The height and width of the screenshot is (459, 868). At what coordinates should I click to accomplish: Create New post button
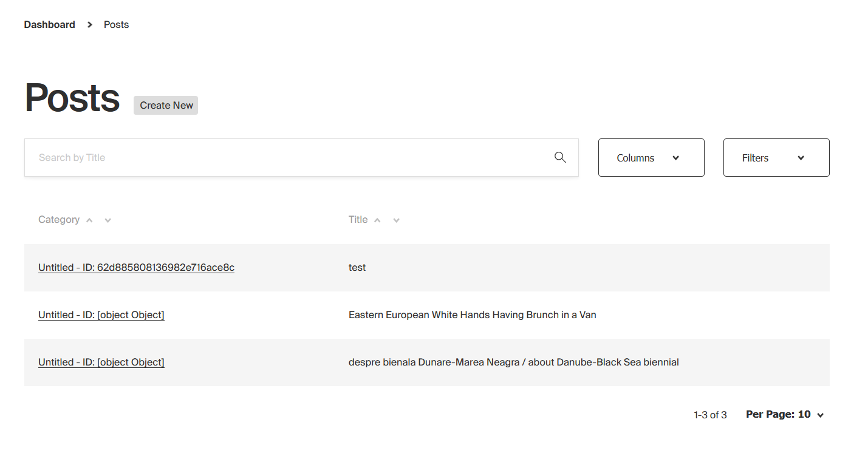[x=166, y=105]
